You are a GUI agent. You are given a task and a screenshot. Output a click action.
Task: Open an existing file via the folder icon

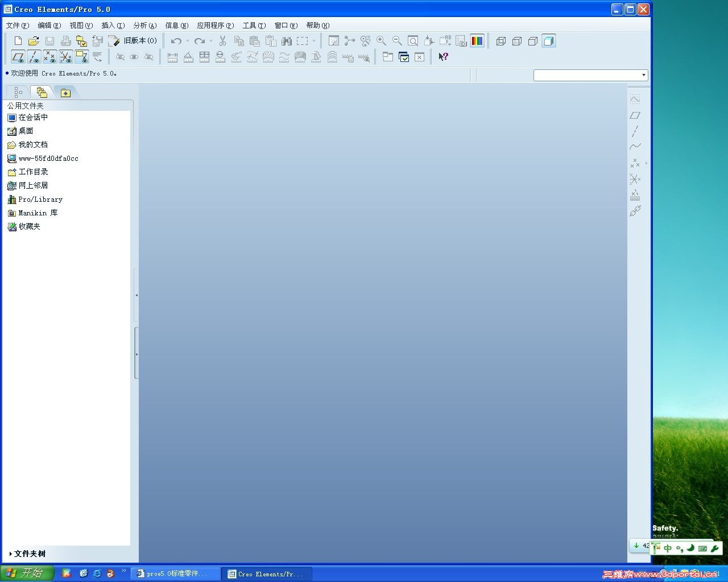tap(34, 41)
